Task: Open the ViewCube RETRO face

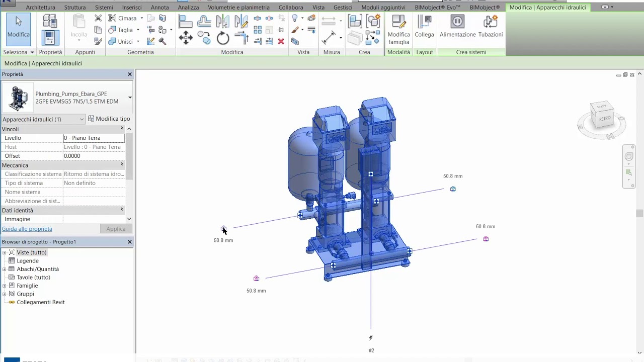Action: tap(604, 119)
